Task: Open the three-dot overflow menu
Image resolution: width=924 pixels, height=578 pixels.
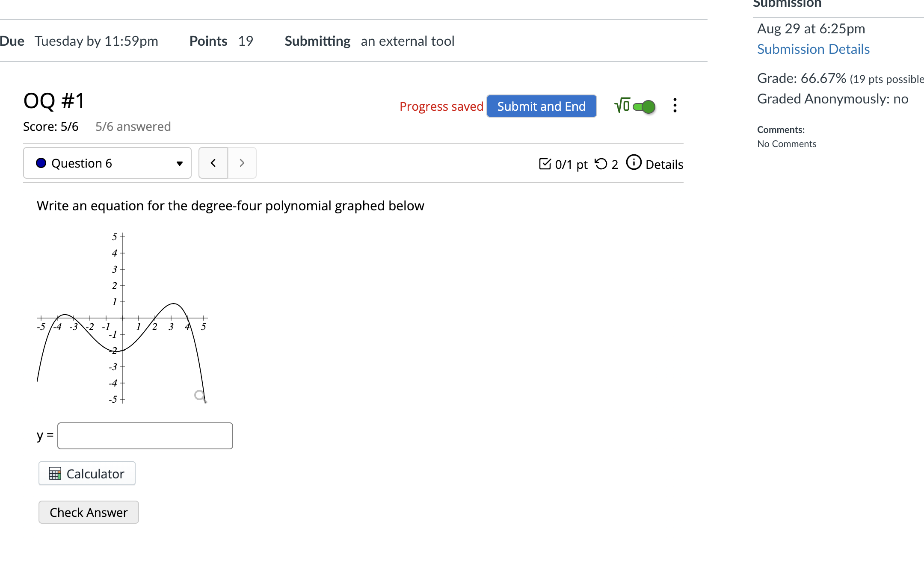Action: pos(675,106)
